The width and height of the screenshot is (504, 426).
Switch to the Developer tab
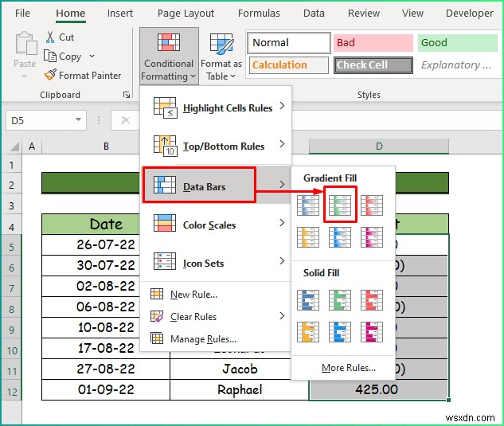coord(469,14)
